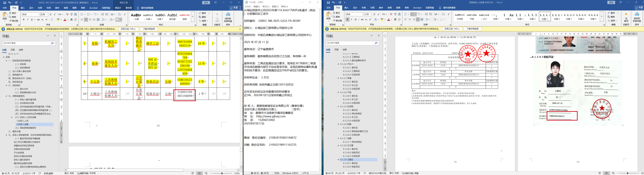The height and width of the screenshot is (175, 644).
Task: Toggle Underline in right Word ribbon
Action: [x=356, y=19]
